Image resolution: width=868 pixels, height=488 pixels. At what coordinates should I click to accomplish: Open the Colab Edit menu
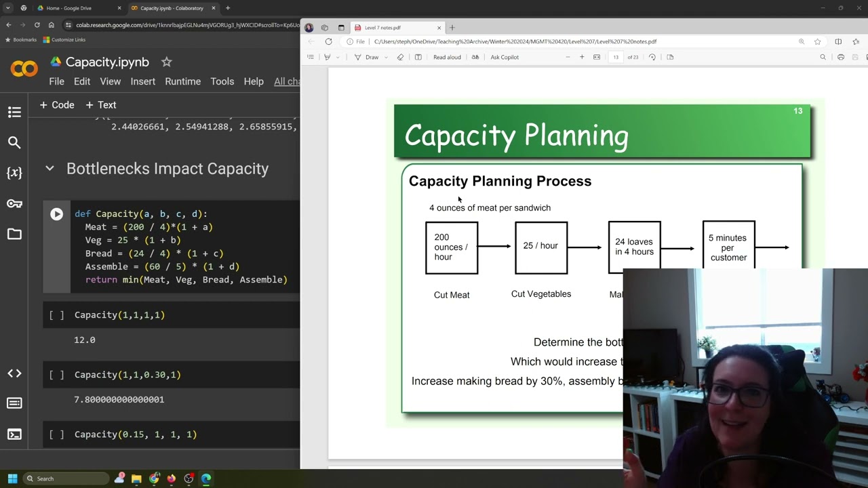(82, 81)
